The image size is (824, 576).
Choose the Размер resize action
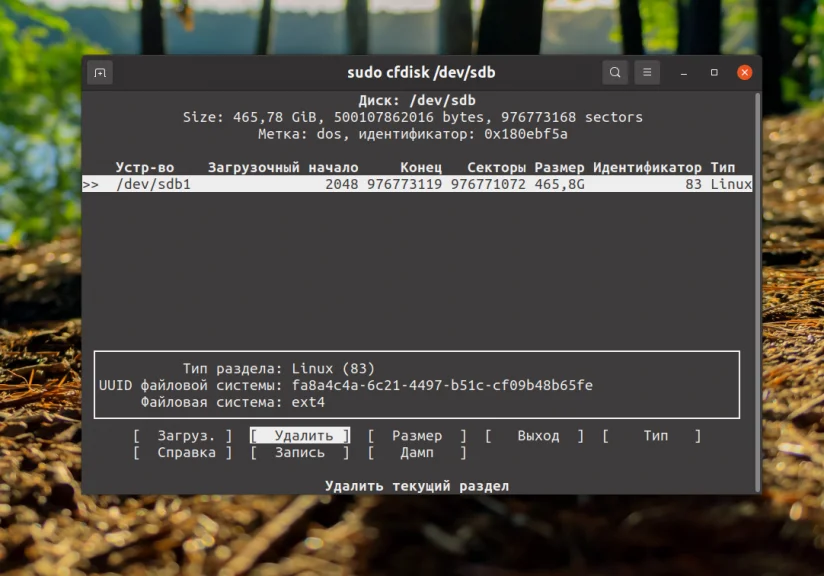[417, 435]
